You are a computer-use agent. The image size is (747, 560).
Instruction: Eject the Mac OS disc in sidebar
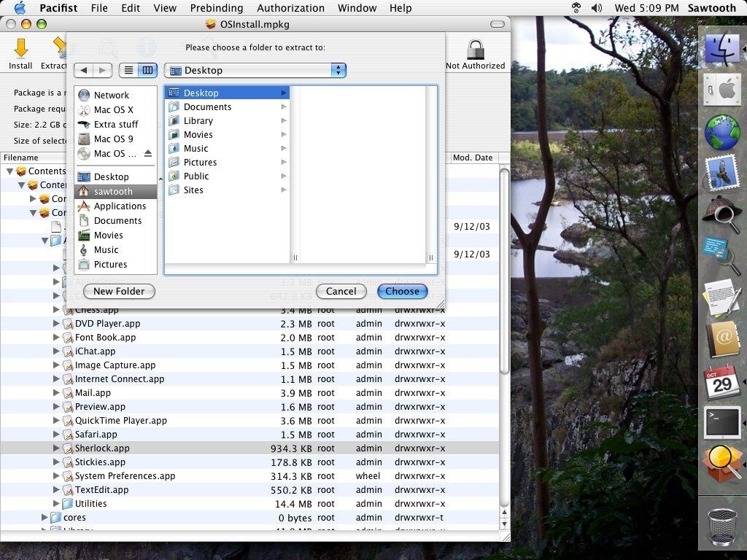(148, 154)
